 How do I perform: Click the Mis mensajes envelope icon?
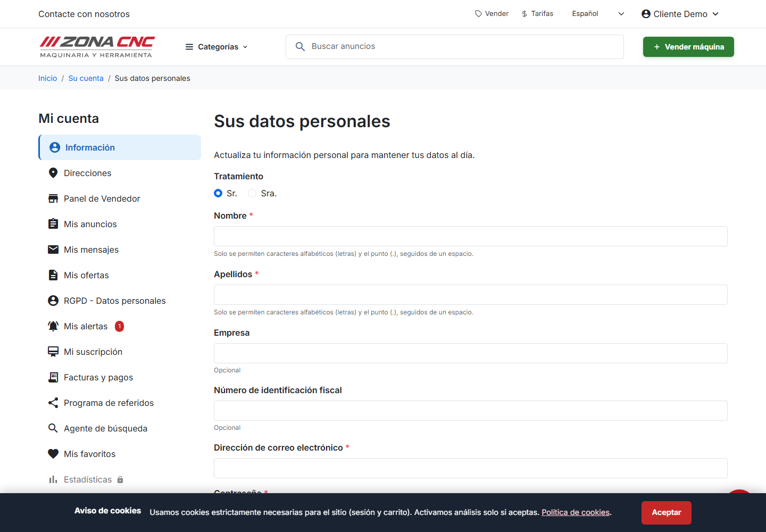(x=53, y=250)
